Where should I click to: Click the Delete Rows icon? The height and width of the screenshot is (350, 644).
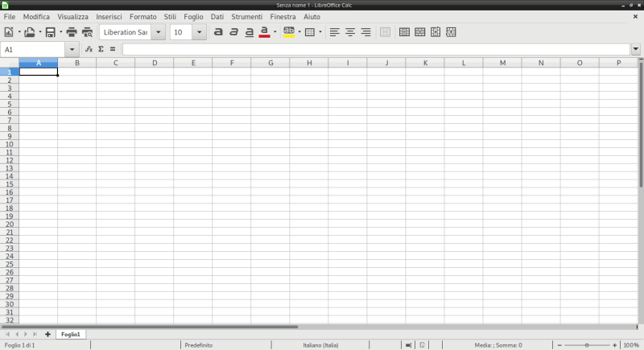(x=419, y=32)
